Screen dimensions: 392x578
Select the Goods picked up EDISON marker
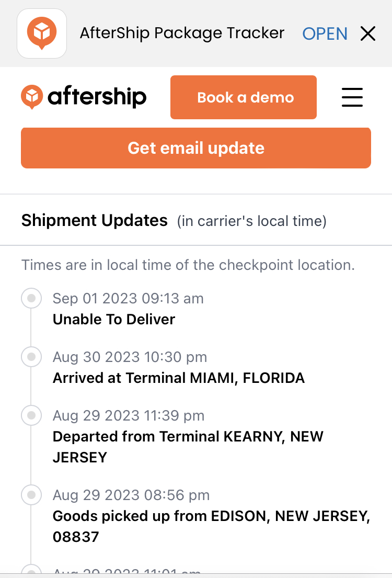tap(31, 495)
